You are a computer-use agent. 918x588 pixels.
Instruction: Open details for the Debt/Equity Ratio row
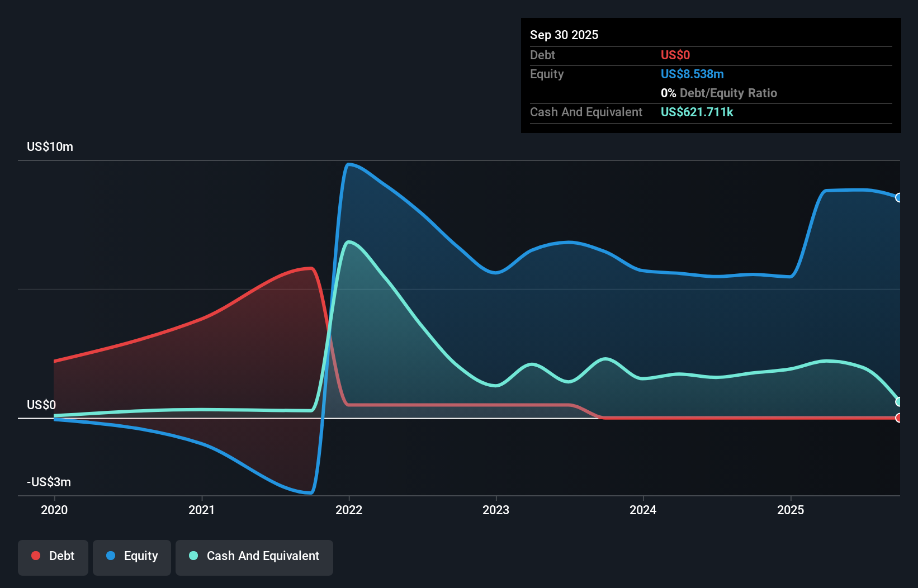click(x=719, y=93)
